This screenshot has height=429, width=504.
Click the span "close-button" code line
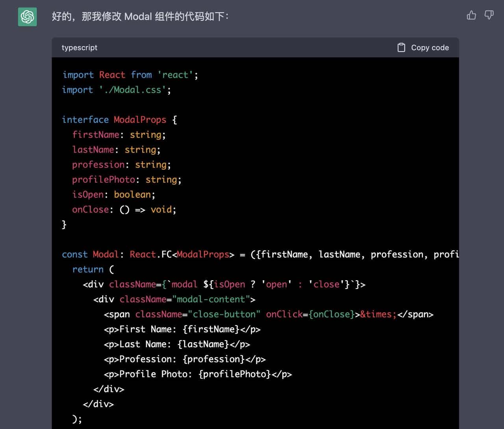point(268,314)
